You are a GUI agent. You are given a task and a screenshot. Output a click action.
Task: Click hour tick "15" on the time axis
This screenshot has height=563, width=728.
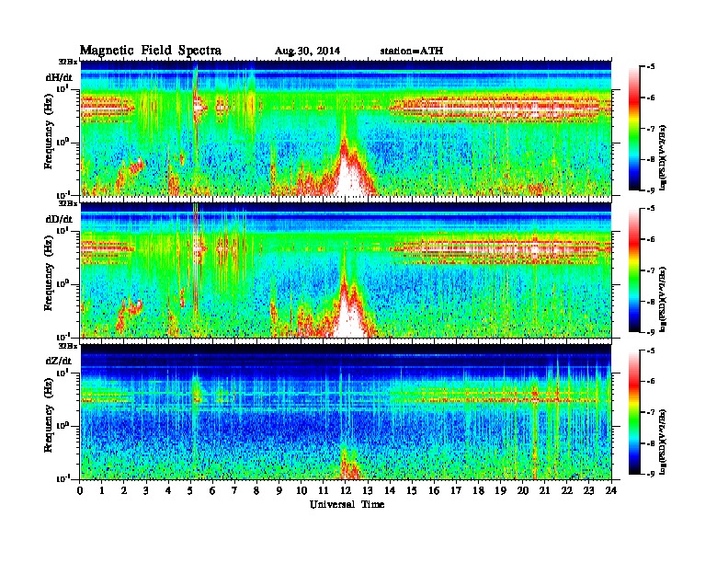[413, 490]
